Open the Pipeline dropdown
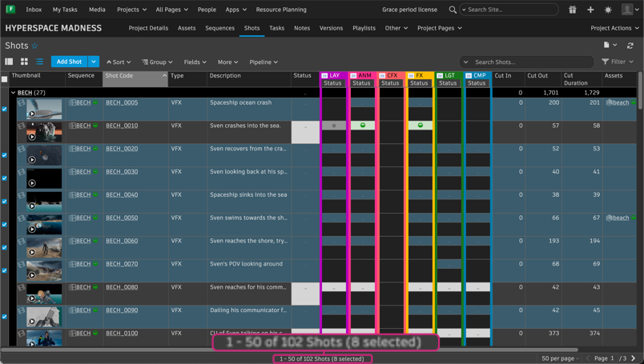The height and width of the screenshot is (364, 644). (264, 62)
